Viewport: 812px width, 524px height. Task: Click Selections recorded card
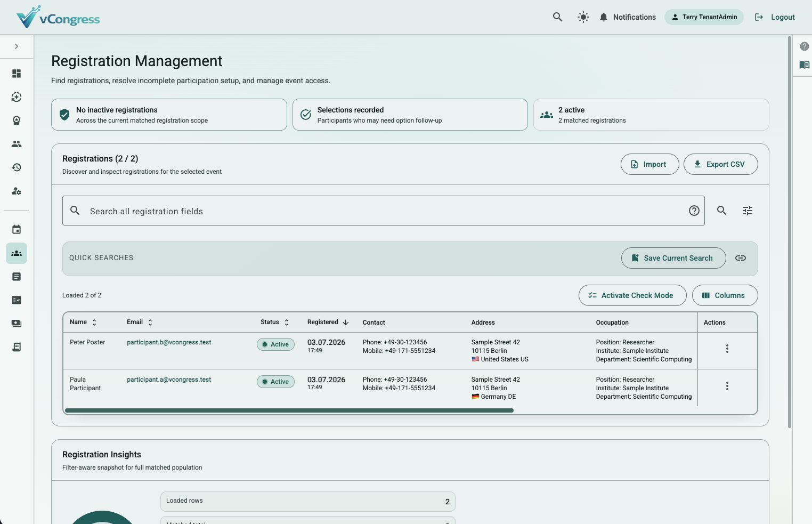coord(410,115)
